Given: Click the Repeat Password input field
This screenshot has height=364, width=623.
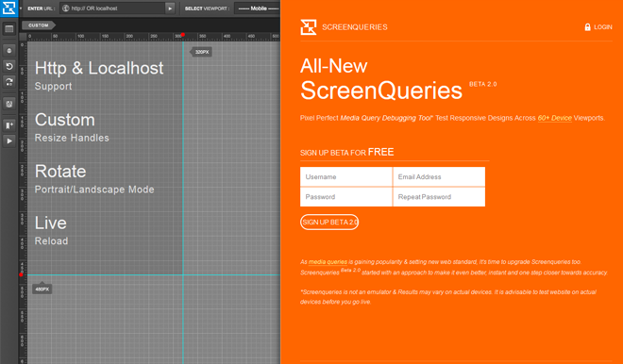Looking at the screenshot, I should coord(439,197).
